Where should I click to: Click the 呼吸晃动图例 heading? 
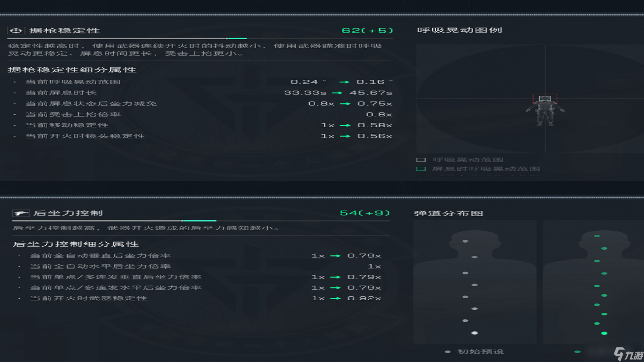click(459, 30)
